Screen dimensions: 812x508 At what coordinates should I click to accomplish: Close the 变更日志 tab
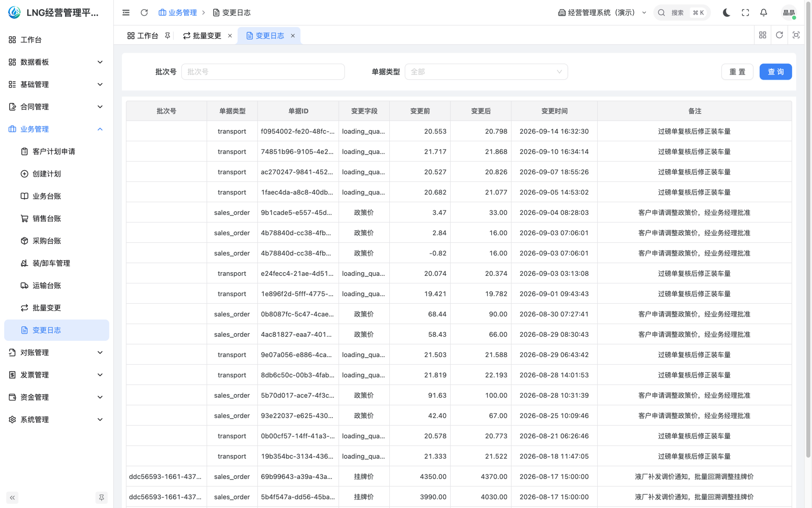(293, 36)
